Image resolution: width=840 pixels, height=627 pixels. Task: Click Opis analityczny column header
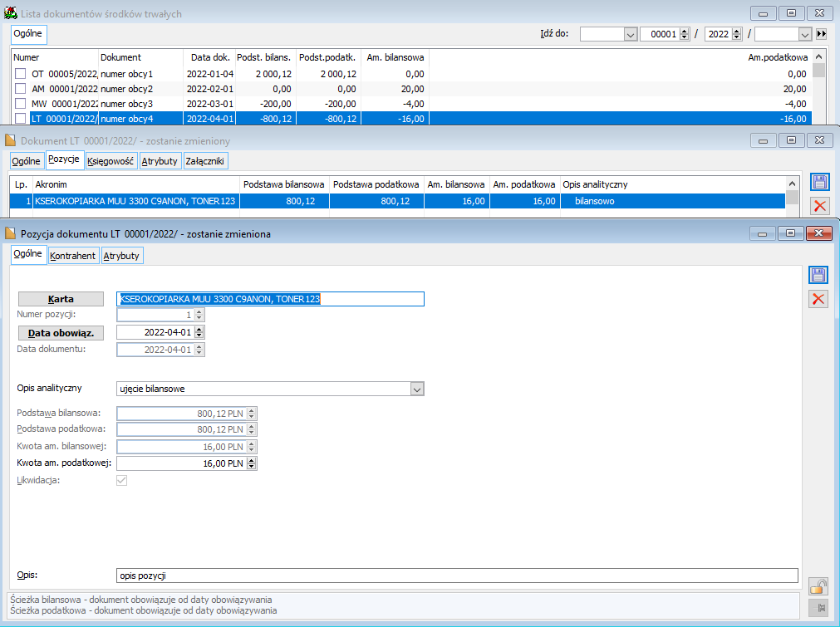coord(675,184)
